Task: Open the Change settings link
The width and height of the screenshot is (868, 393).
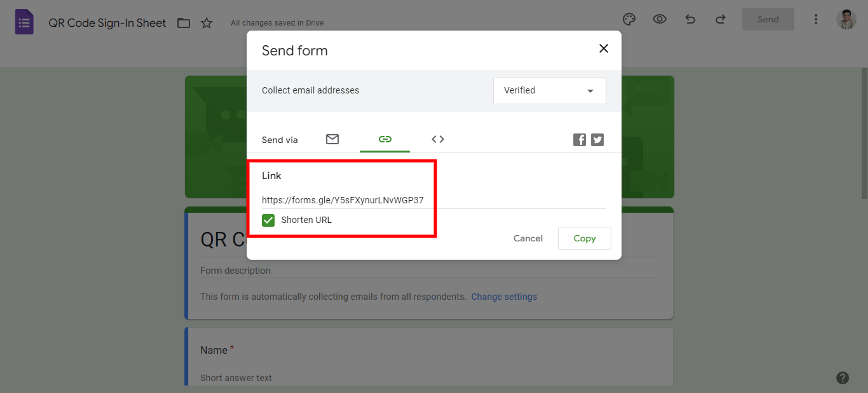Action: tap(504, 297)
